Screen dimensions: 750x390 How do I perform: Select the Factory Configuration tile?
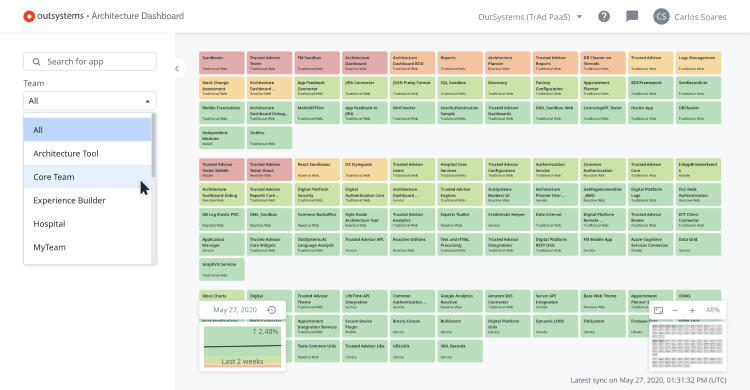tap(555, 88)
